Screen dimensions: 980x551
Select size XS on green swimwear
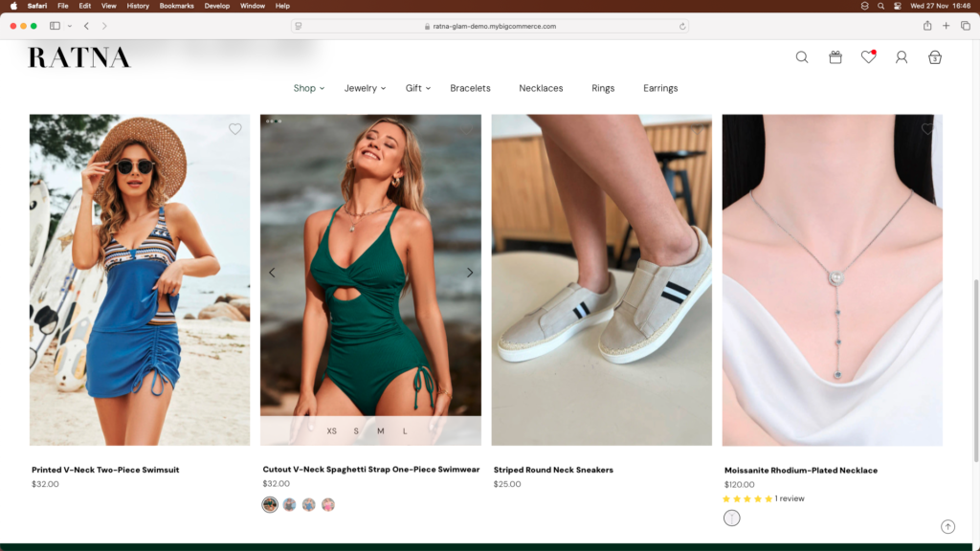(x=331, y=431)
